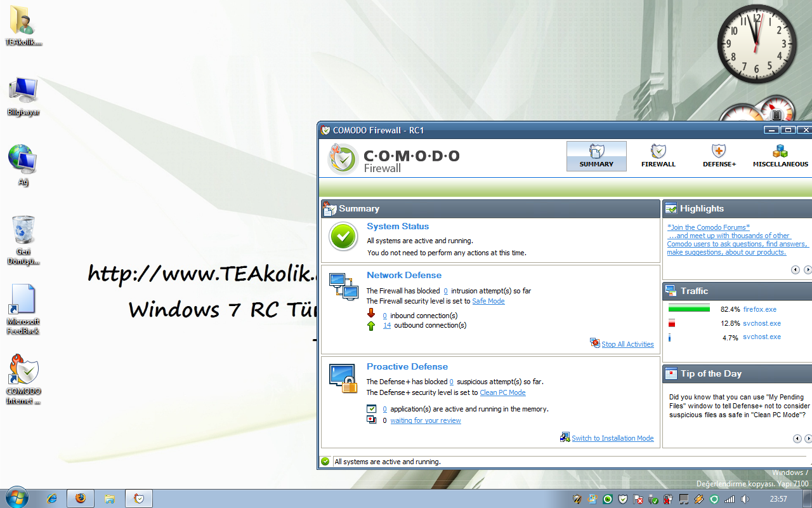The width and height of the screenshot is (812, 508).
Task: Change firewall level via Safe Mode link
Action: (x=488, y=301)
